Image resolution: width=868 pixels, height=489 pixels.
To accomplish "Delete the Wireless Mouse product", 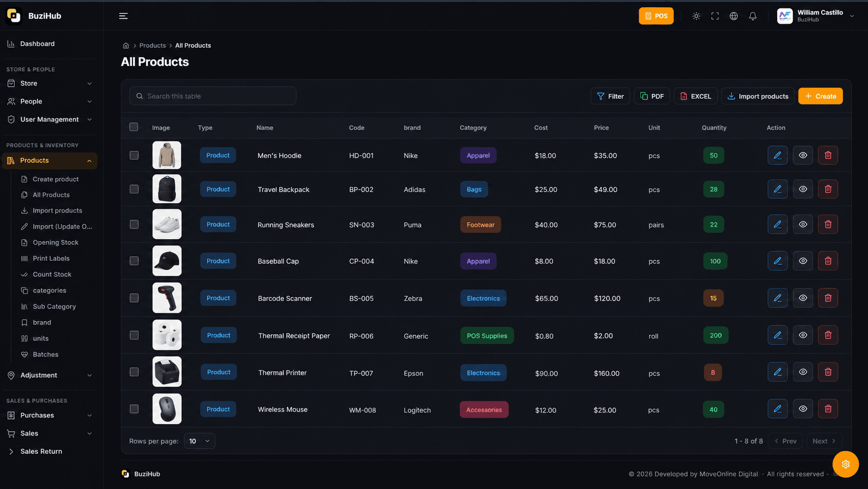I will [x=828, y=409].
